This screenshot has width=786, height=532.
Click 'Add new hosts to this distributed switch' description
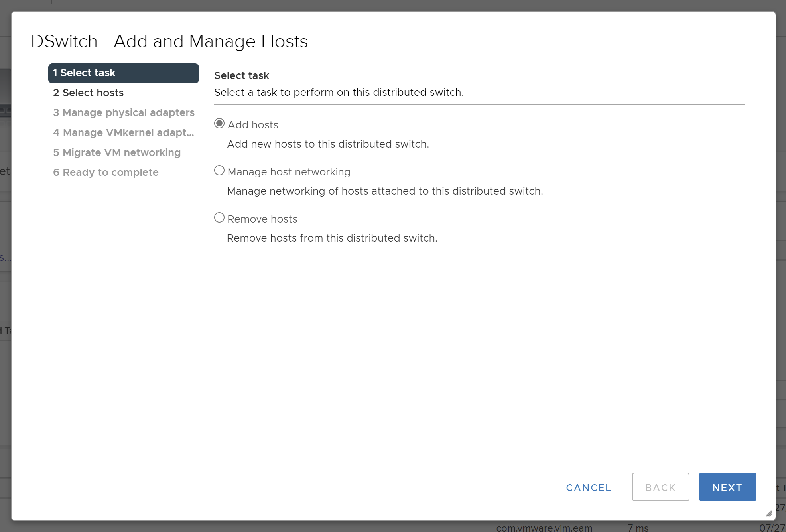click(x=328, y=144)
